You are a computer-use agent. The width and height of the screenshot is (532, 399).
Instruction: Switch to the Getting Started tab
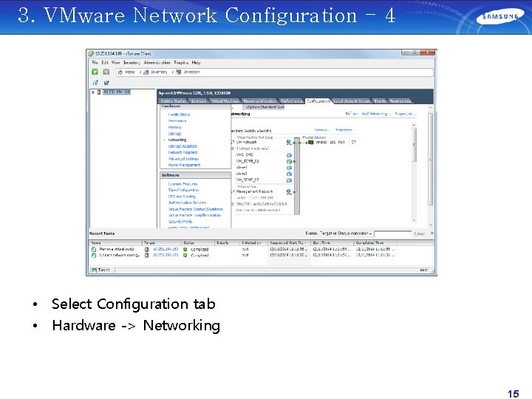(173, 101)
